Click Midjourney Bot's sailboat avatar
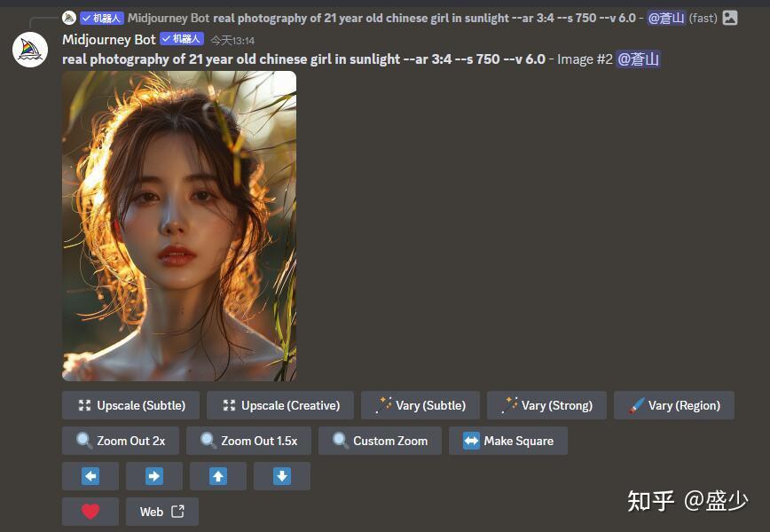 (x=29, y=50)
